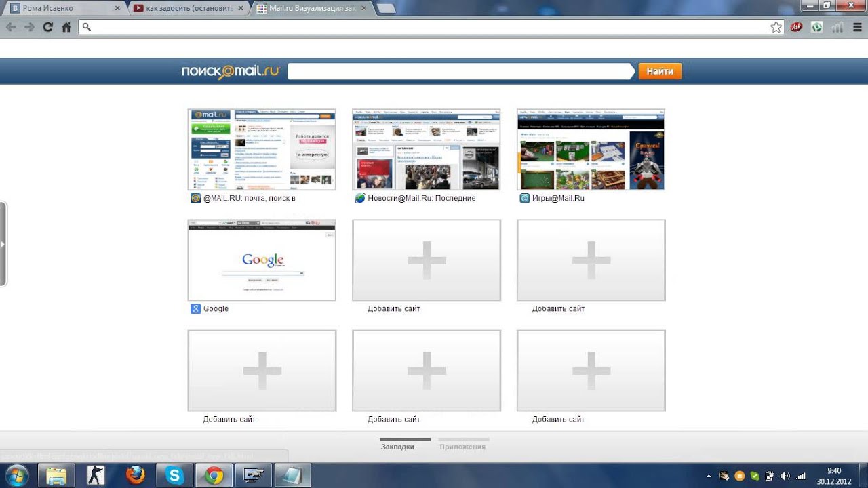
Task: Click the 'Google' label under thumbnail
Action: tap(216, 309)
